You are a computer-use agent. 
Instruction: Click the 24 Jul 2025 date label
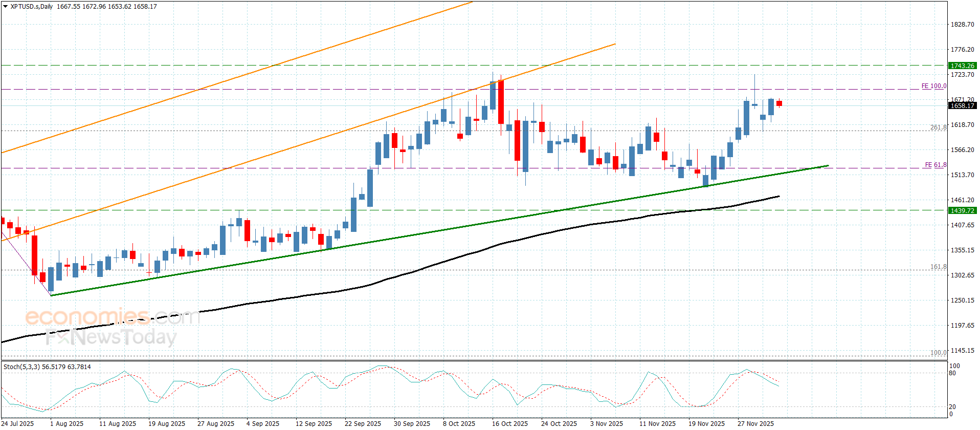click(x=18, y=423)
